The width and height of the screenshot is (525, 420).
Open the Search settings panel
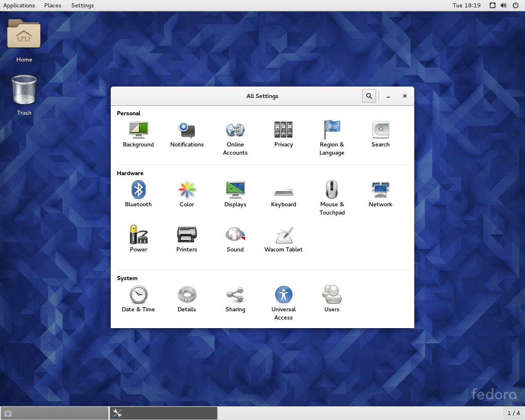point(381,134)
